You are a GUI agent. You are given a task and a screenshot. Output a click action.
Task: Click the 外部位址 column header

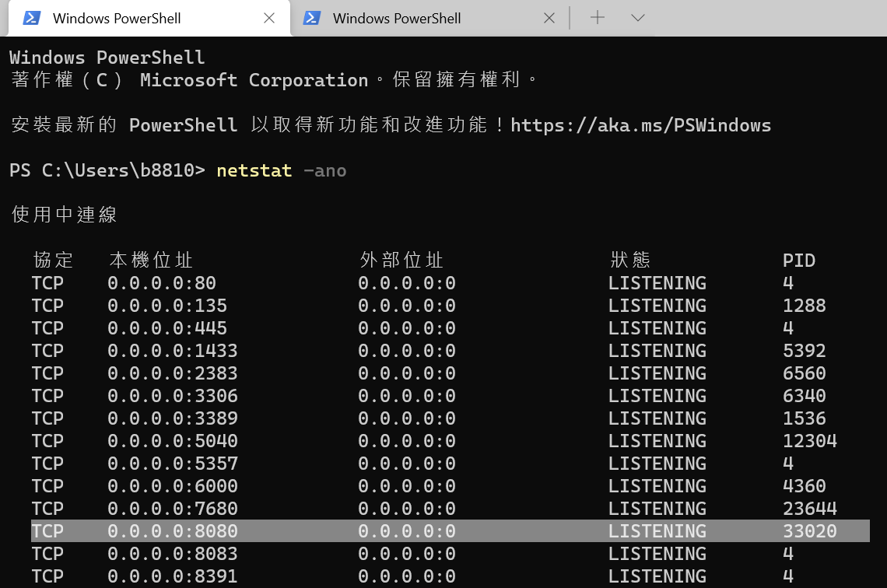(x=401, y=260)
